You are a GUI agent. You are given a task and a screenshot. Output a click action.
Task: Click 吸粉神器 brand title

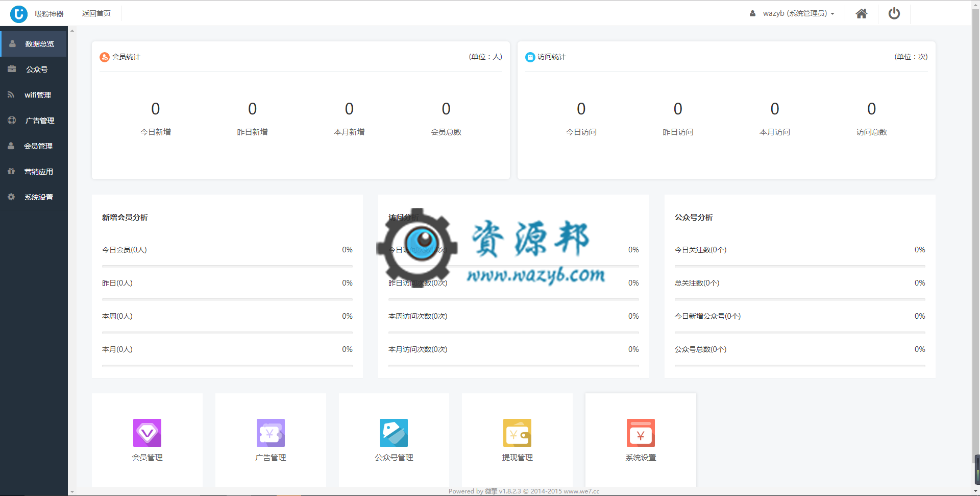click(x=50, y=14)
